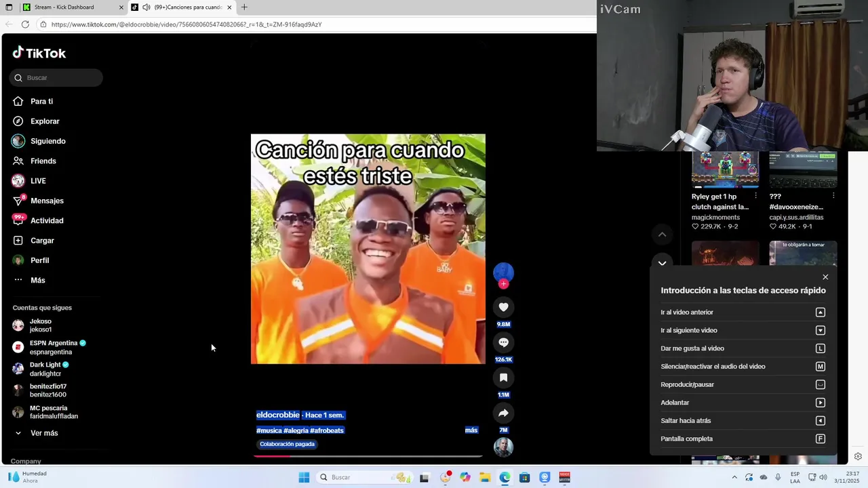Open the comments speech-bubble icon
The height and width of the screenshot is (488, 868).
(x=503, y=342)
